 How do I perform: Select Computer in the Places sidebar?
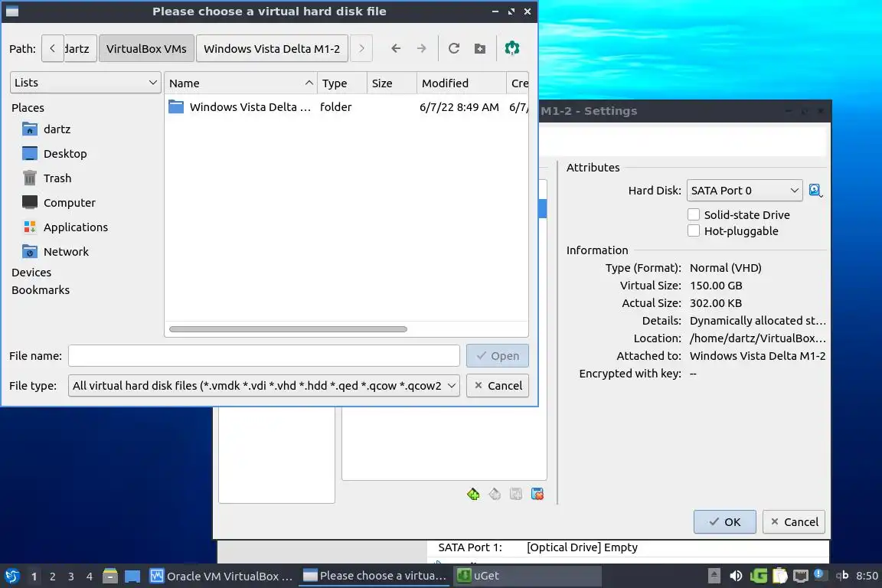pos(59,203)
